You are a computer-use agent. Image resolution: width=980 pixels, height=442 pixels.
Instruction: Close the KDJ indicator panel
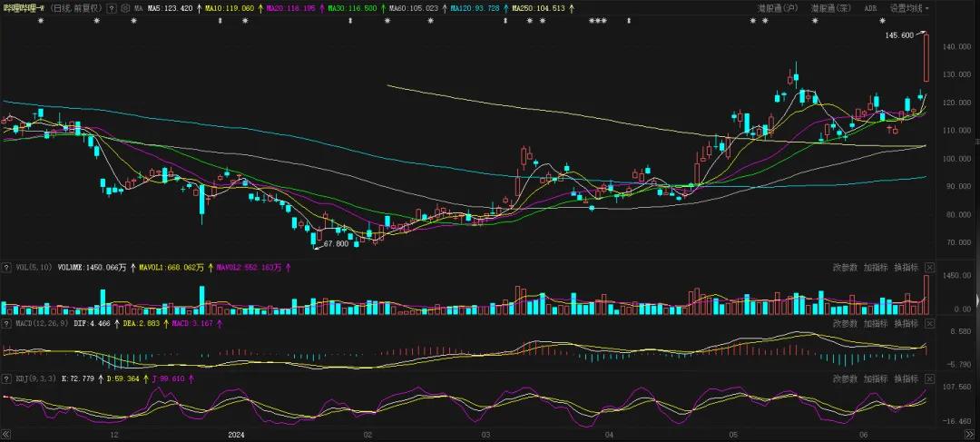tap(929, 378)
